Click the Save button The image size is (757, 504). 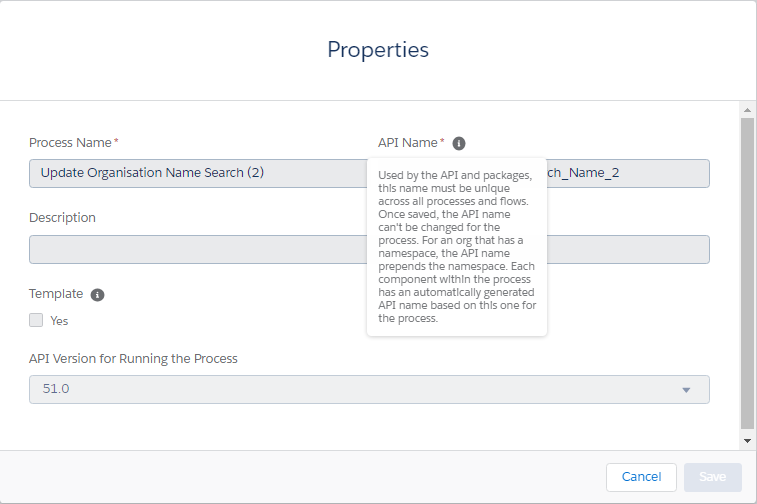click(712, 477)
